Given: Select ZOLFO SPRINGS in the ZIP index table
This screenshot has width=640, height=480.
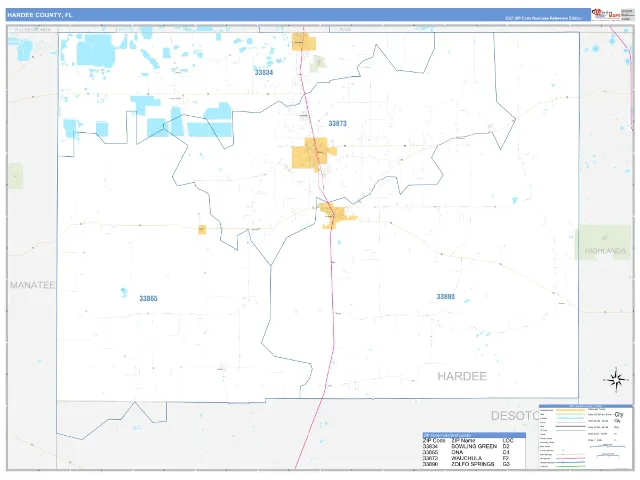Looking at the screenshot, I should click(473, 464).
